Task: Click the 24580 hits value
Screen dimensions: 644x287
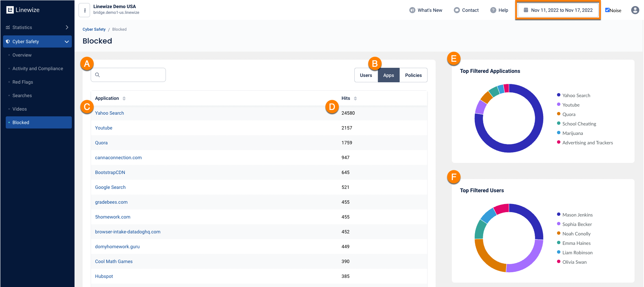Action: pyautogui.click(x=348, y=113)
